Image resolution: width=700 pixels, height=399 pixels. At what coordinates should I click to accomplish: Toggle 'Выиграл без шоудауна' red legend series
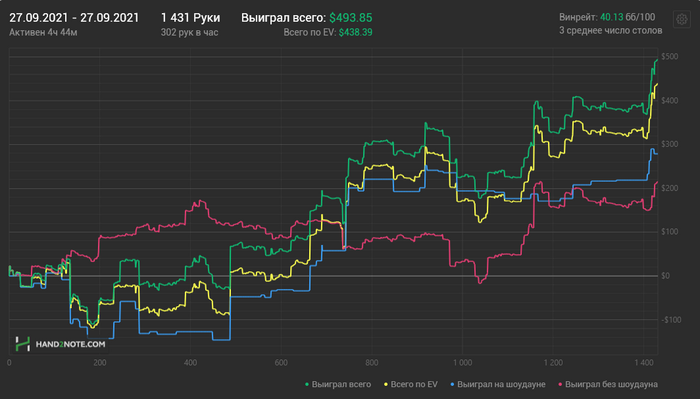coord(608,384)
